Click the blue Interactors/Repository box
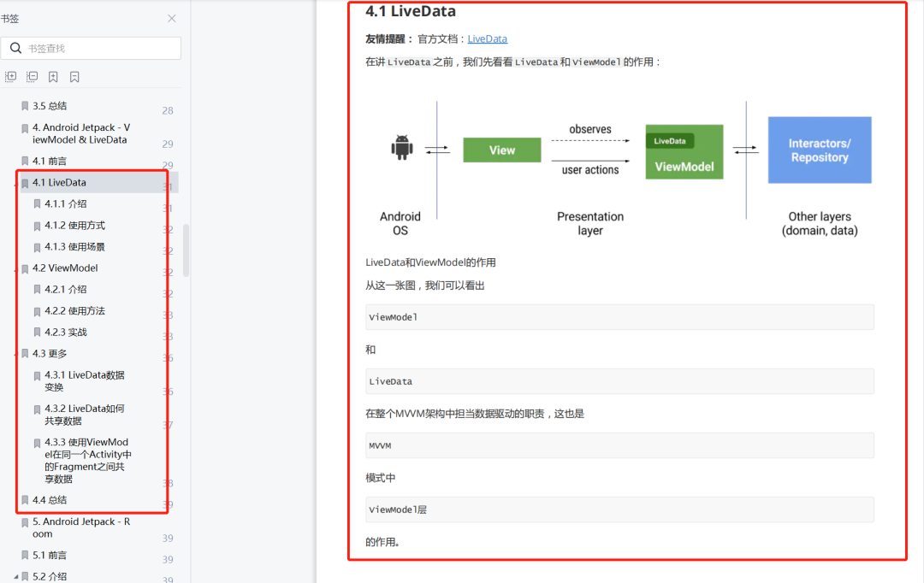The image size is (924, 583). pos(820,150)
